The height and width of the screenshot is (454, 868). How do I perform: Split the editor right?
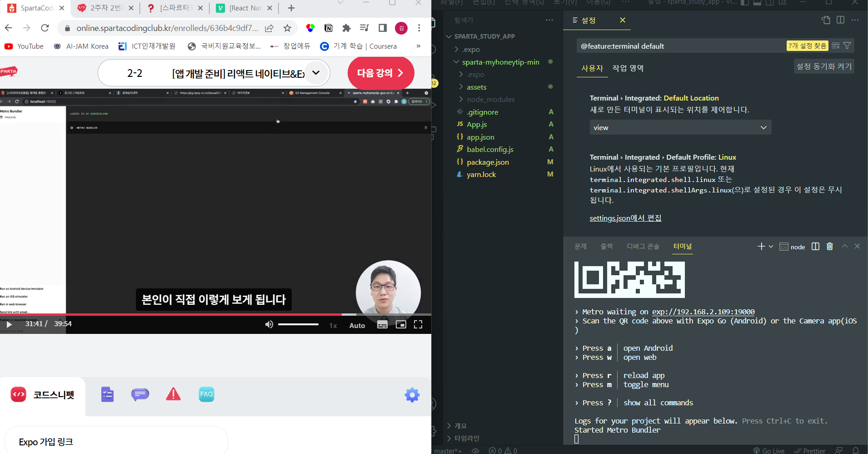[x=840, y=20]
